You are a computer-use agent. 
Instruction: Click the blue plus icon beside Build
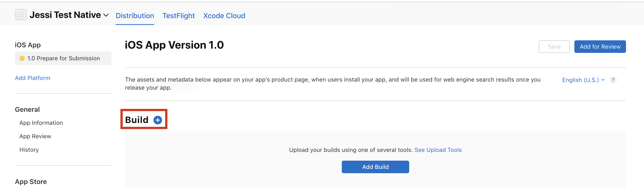tap(158, 120)
